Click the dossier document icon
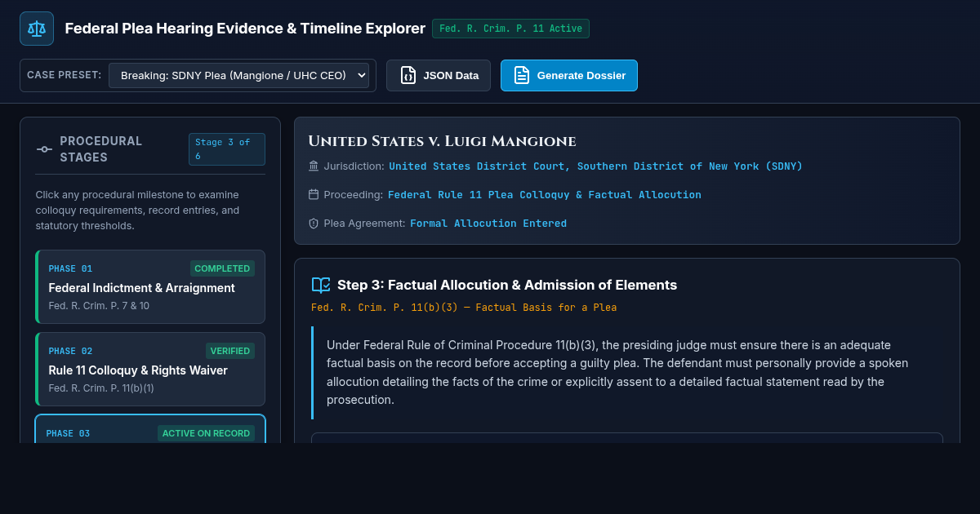 (522, 75)
